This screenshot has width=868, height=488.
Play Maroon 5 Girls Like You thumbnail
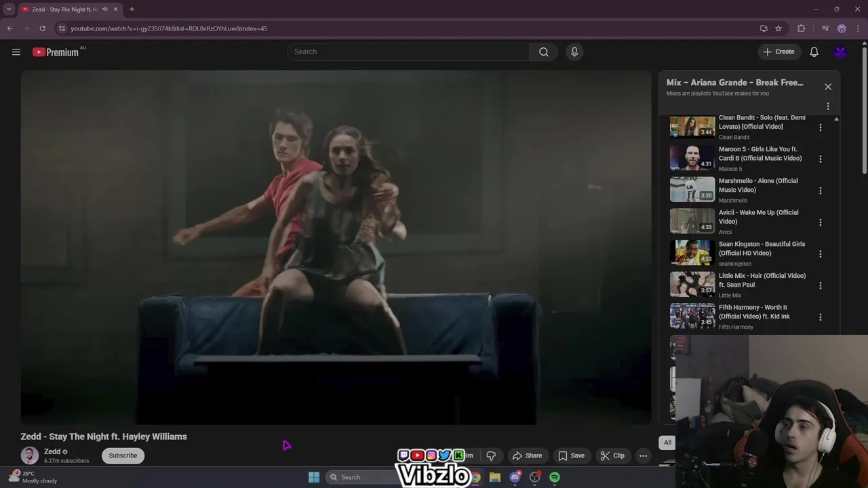(x=692, y=158)
